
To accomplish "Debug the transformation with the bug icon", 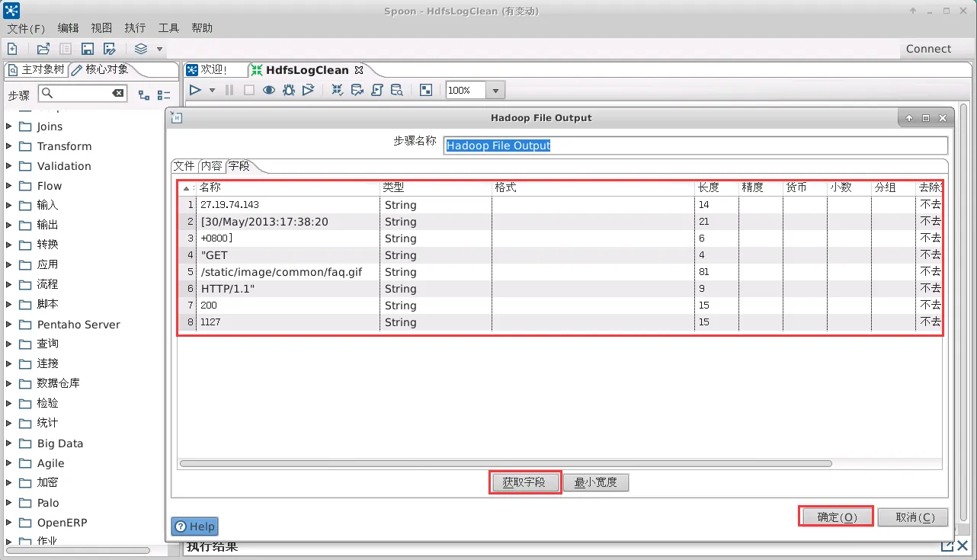I will 289,90.
